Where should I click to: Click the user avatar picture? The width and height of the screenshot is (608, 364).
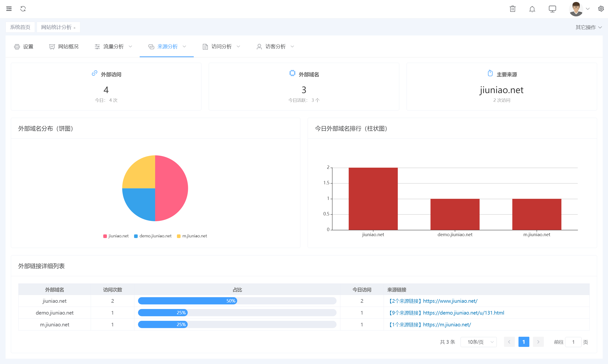576,9
